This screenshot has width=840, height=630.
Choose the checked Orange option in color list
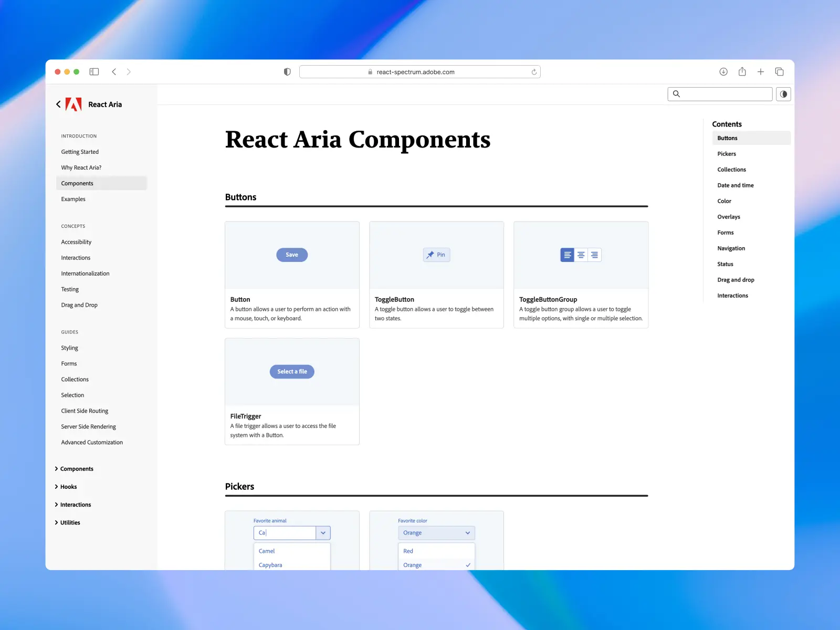(x=436, y=565)
